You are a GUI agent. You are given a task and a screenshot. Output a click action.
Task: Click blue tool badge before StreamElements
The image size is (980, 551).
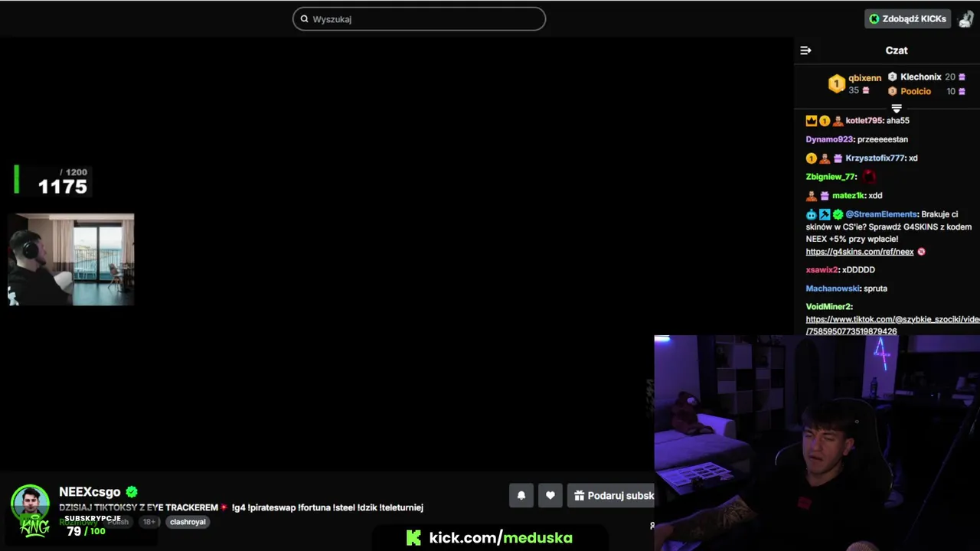coord(825,215)
